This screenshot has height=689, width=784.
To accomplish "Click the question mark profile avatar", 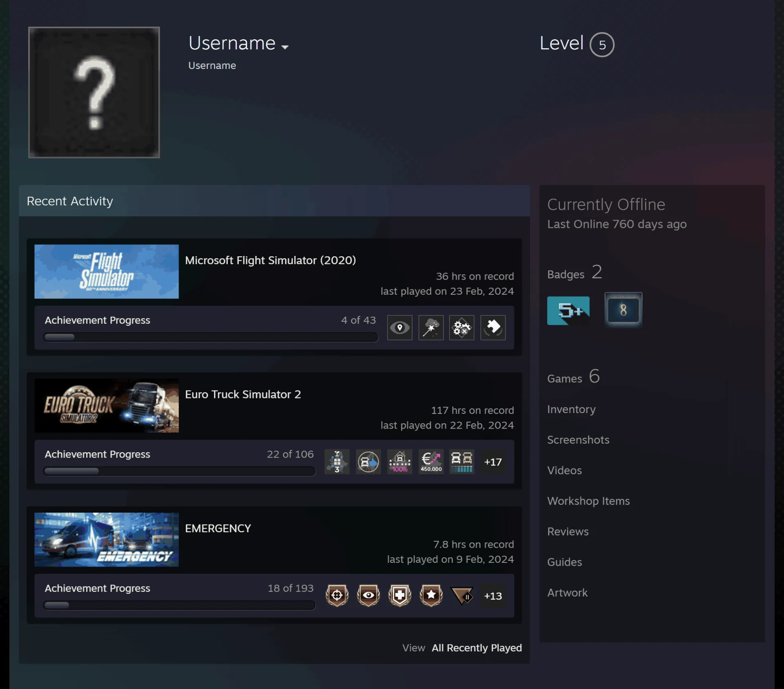I will [x=94, y=92].
